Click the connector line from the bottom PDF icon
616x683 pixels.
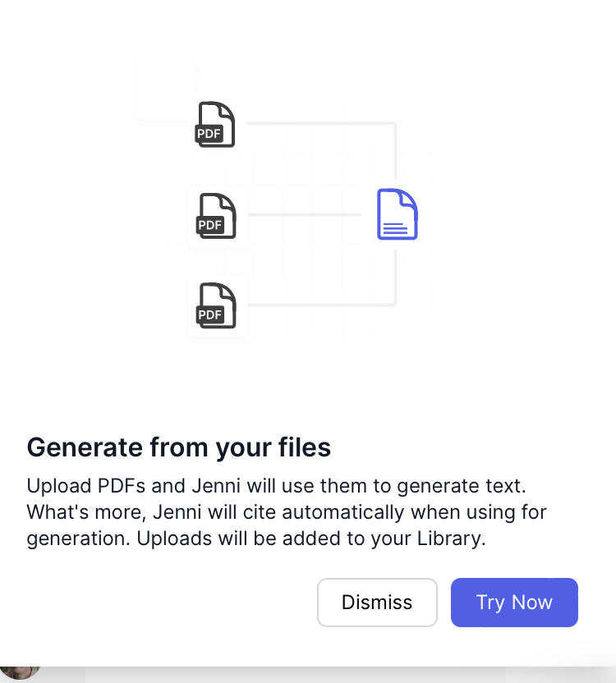pyautogui.click(x=322, y=304)
